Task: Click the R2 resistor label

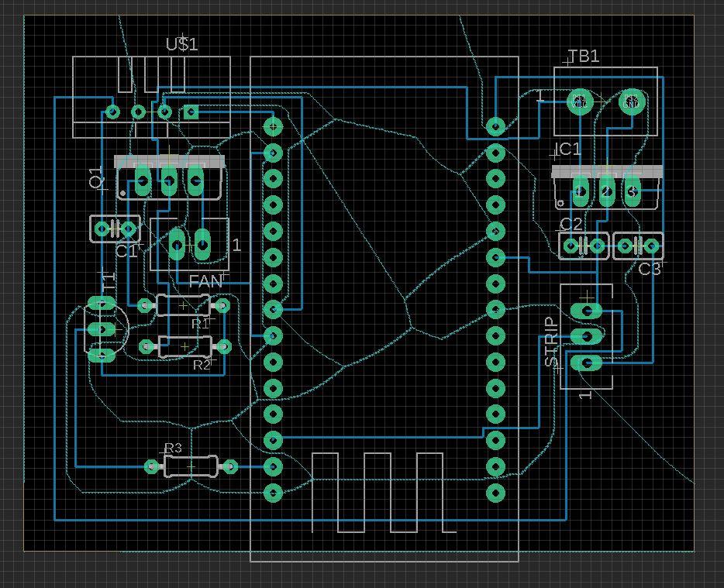Action: pyautogui.click(x=202, y=365)
